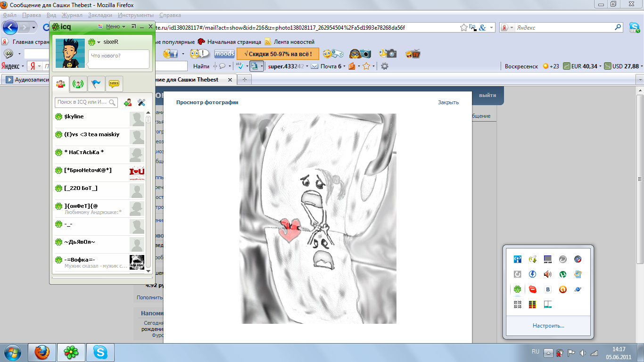This screenshot has height=362, width=644.
Task: Open Лента новостей RSS bookmark
Action: pos(289,41)
